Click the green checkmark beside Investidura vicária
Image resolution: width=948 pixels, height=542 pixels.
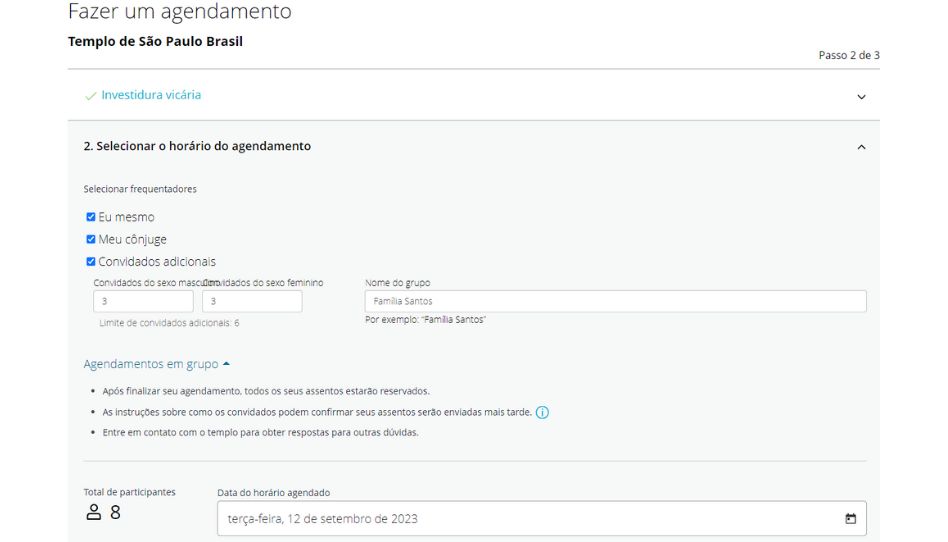pos(91,96)
